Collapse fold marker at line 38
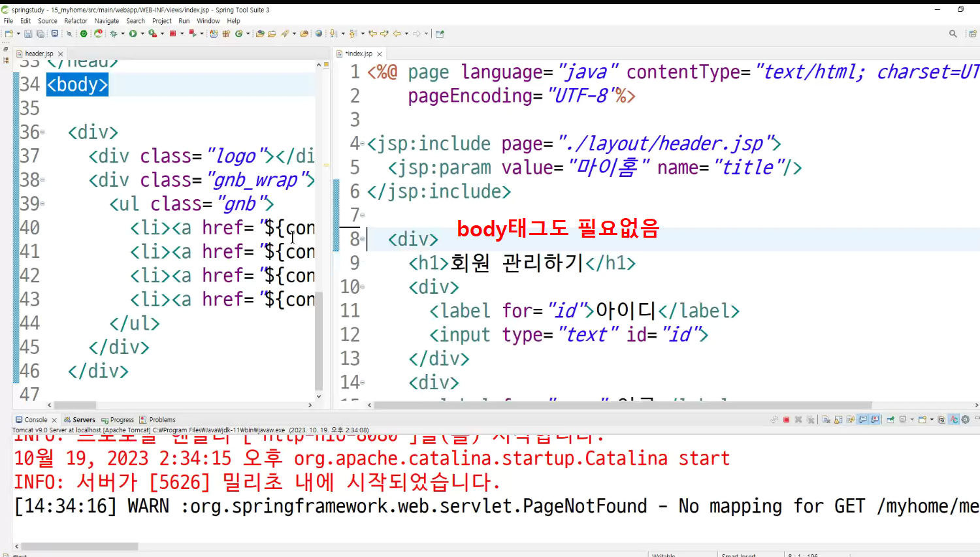Image resolution: width=980 pixels, height=557 pixels. (x=42, y=180)
